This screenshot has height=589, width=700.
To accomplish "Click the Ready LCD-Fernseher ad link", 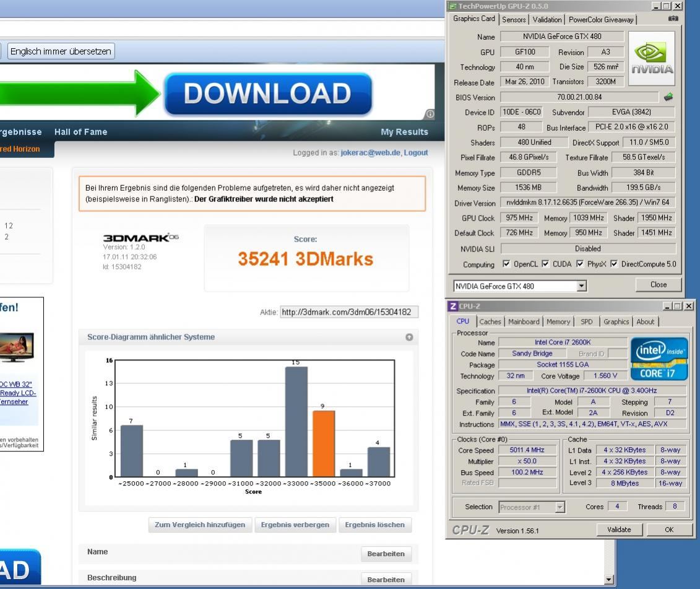I will [x=18, y=393].
